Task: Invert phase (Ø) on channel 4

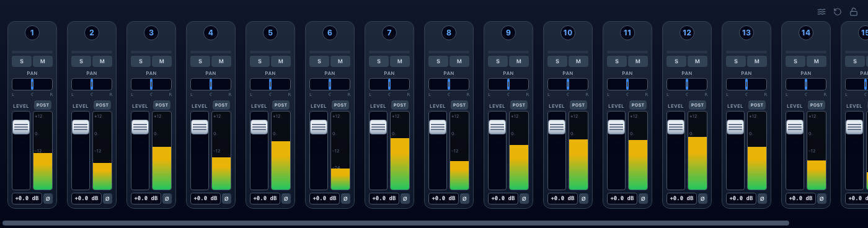Action: (226, 199)
